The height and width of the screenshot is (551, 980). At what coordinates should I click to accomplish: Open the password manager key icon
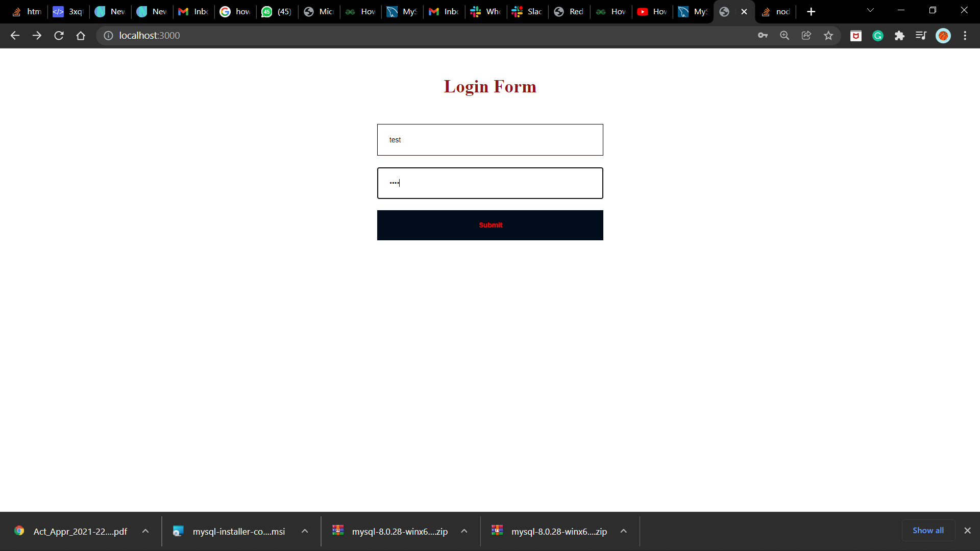[763, 36]
